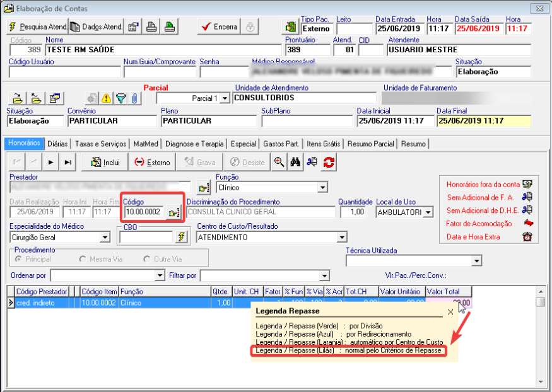Click Data e Hora Extra alarm clock icon
552x392 pixels.
(527, 236)
